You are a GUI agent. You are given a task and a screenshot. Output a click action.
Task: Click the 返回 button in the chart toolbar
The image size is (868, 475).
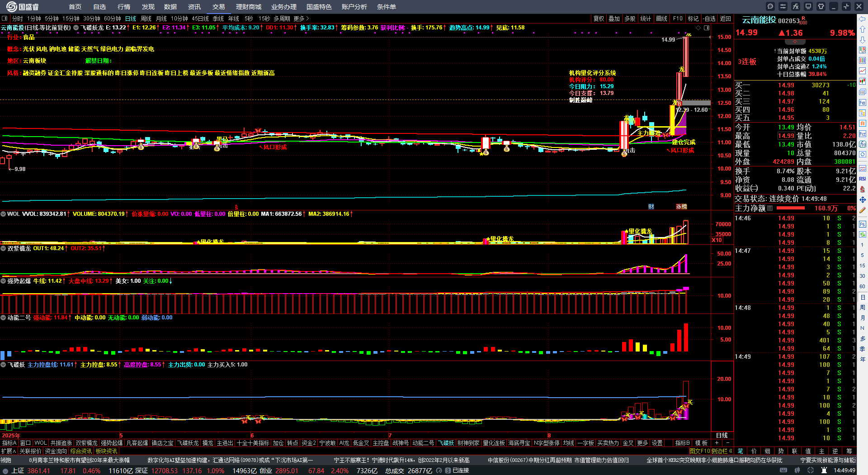click(726, 19)
